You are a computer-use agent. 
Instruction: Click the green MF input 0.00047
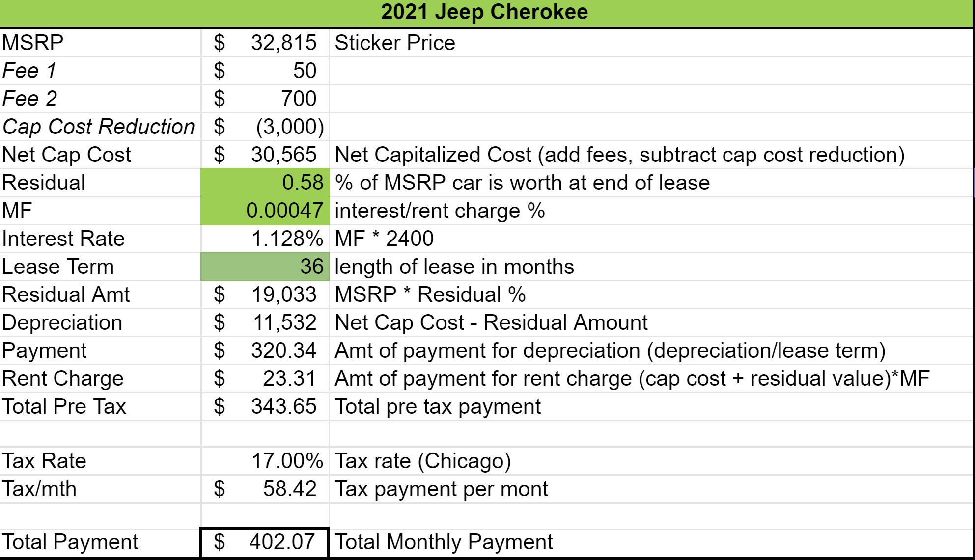tap(265, 211)
